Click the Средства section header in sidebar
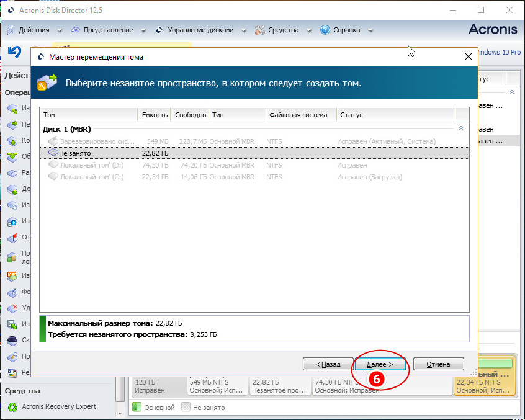 click(22, 391)
